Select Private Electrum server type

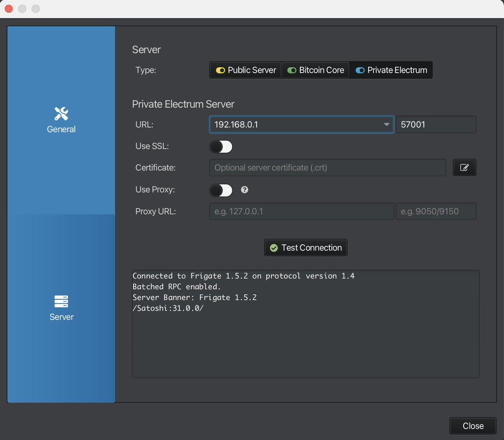(391, 70)
